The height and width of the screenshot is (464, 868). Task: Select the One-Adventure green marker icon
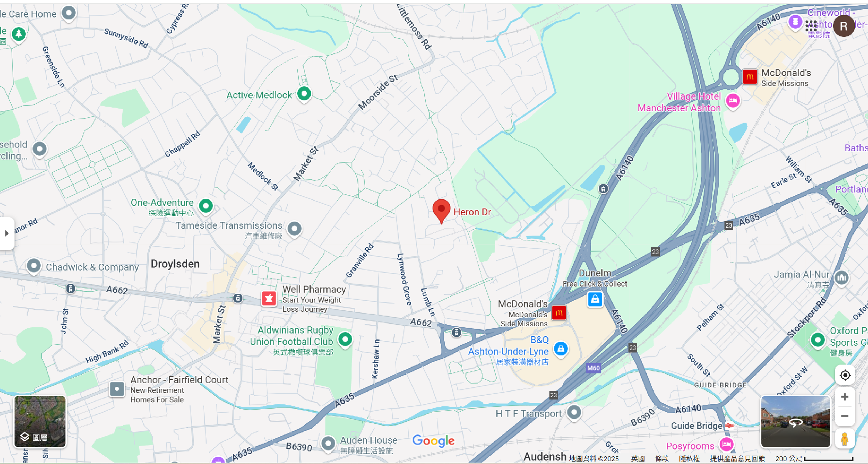[x=206, y=206]
